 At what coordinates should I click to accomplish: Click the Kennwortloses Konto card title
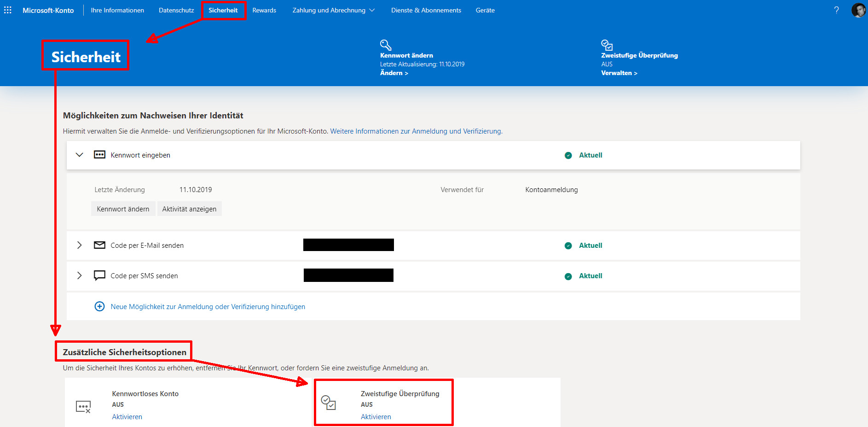[145, 394]
